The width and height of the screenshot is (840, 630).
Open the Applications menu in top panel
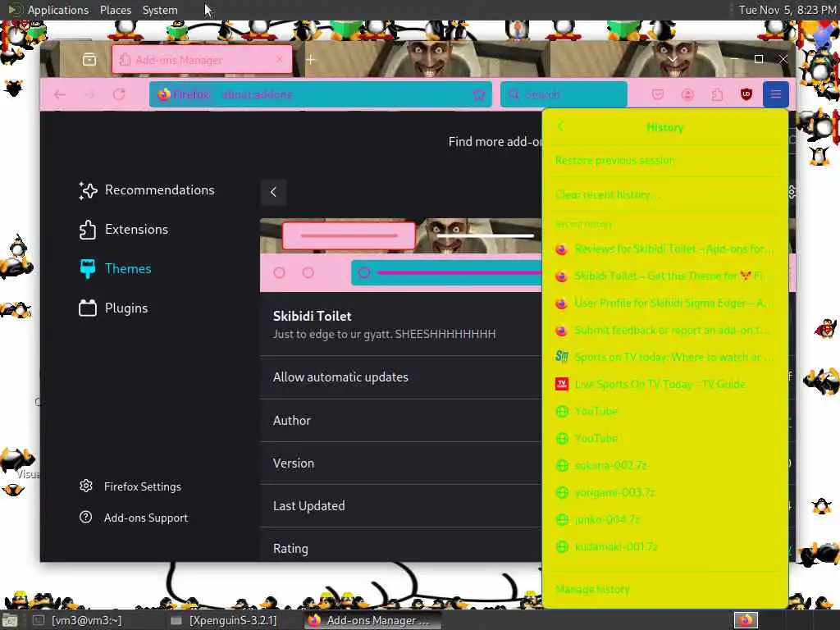(58, 10)
